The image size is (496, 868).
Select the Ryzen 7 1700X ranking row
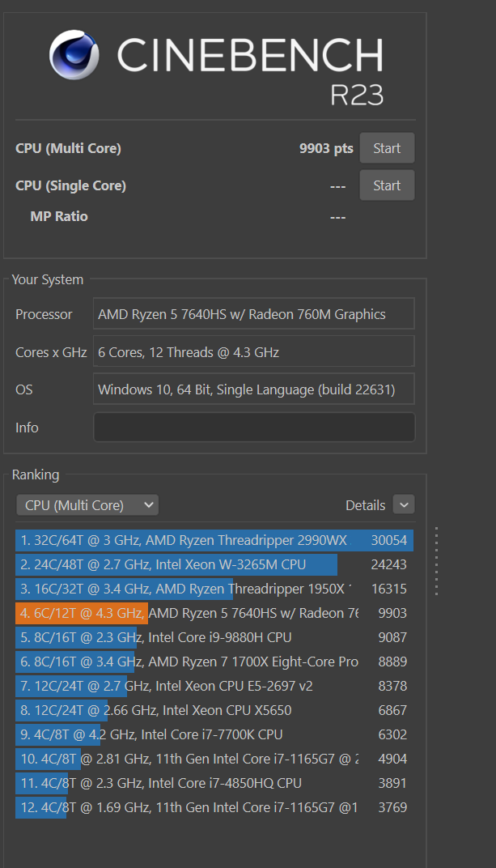(x=214, y=662)
